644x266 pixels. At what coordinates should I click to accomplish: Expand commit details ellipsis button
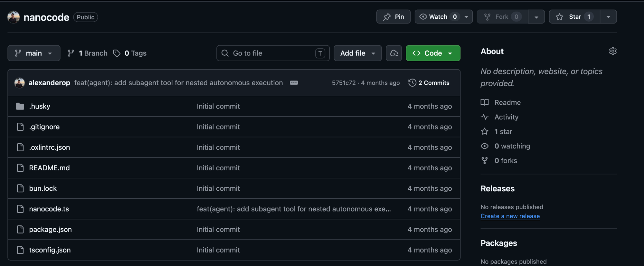tap(294, 83)
